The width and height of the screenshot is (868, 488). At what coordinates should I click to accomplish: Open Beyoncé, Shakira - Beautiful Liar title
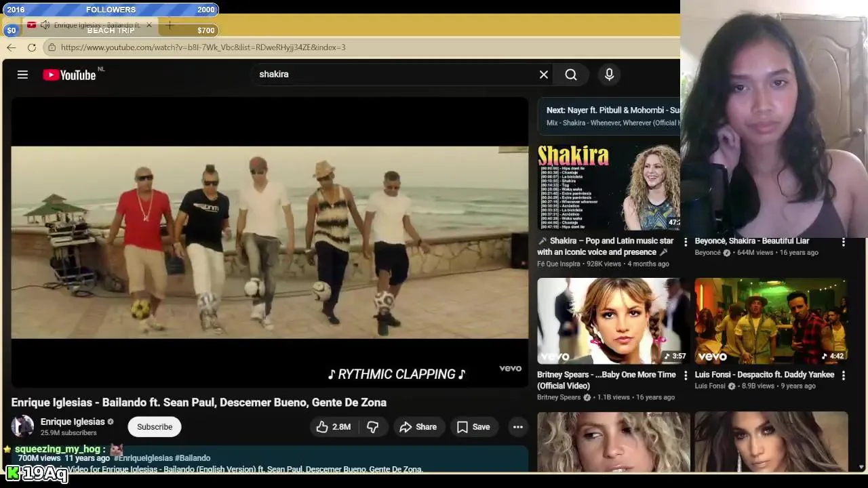pyautogui.click(x=752, y=241)
